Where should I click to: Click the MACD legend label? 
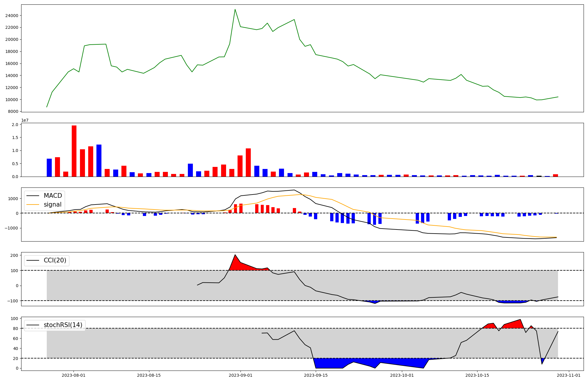[x=53, y=196]
